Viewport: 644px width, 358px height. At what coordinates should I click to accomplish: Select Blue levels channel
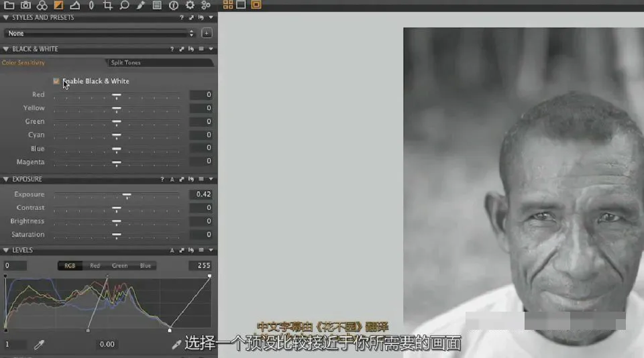pos(146,266)
